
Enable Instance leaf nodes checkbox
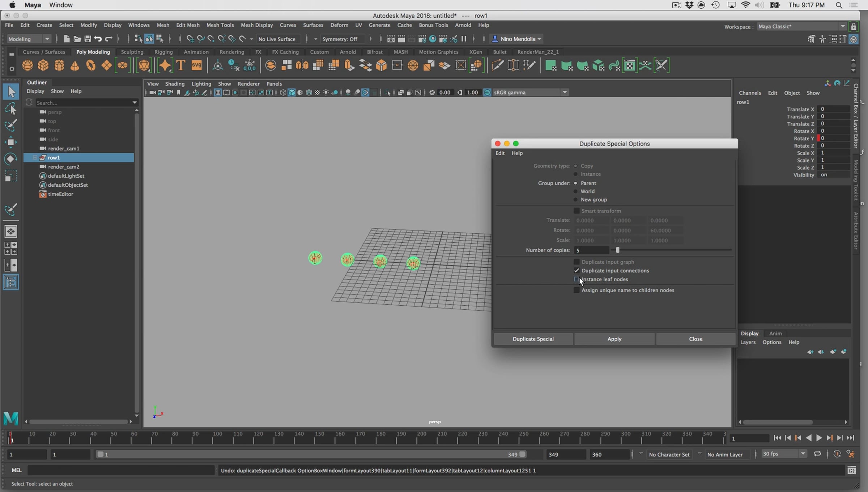(x=576, y=279)
